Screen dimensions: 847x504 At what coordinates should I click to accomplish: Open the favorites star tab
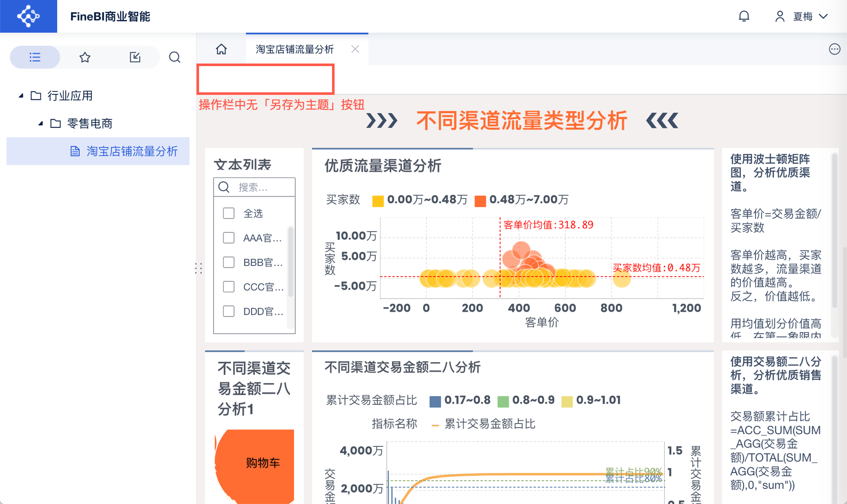[x=85, y=57]
